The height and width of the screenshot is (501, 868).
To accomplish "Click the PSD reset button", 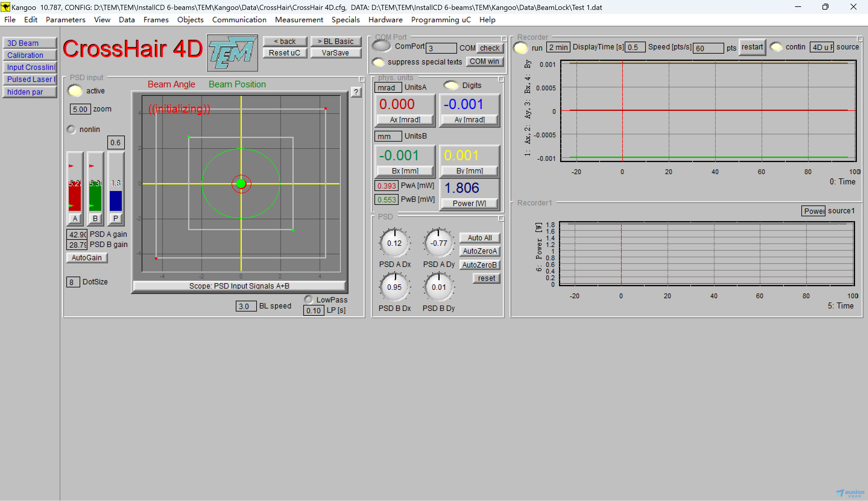I will click(486, 278).
